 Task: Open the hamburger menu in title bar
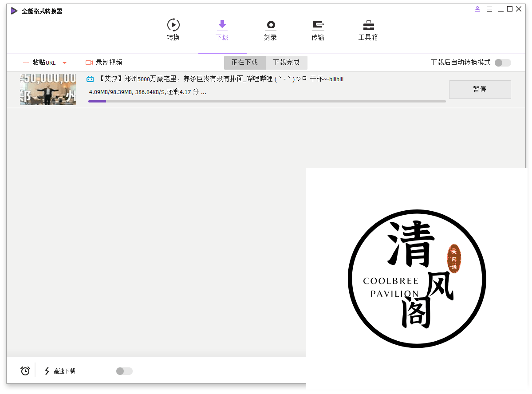pos(489,9)
